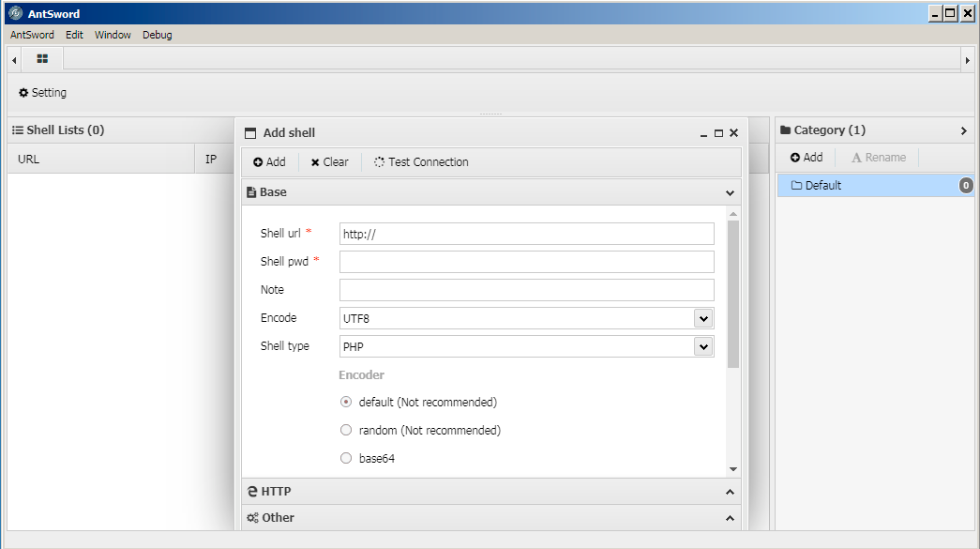Viewport: 980px width, 549px height.
Task: Click Rename in the Category panel
Action: point(879,158)
